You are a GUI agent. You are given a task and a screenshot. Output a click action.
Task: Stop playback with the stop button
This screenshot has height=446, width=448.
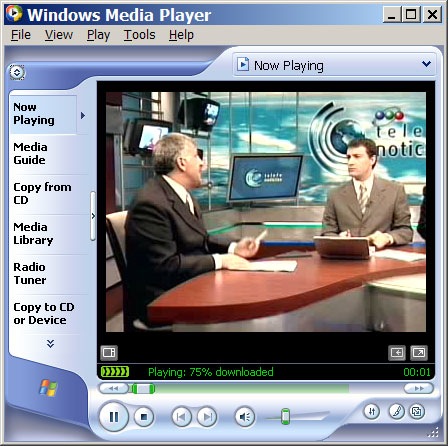point(144,417)
